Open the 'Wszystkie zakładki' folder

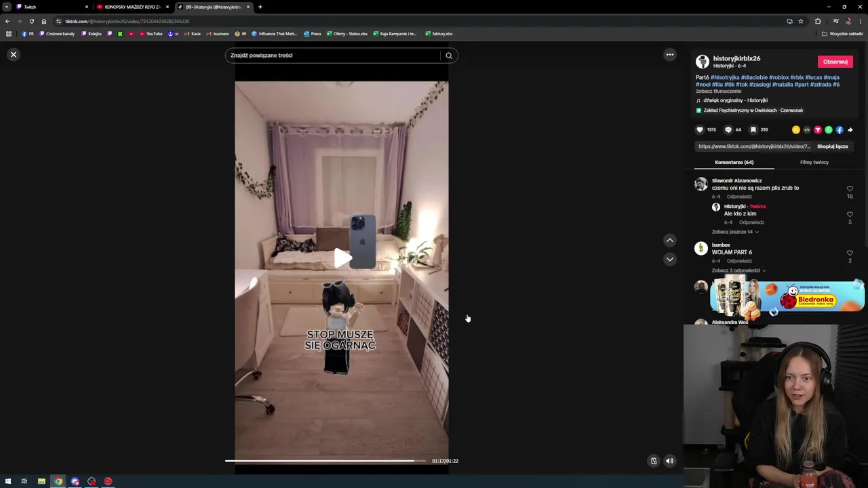[843, 34]
